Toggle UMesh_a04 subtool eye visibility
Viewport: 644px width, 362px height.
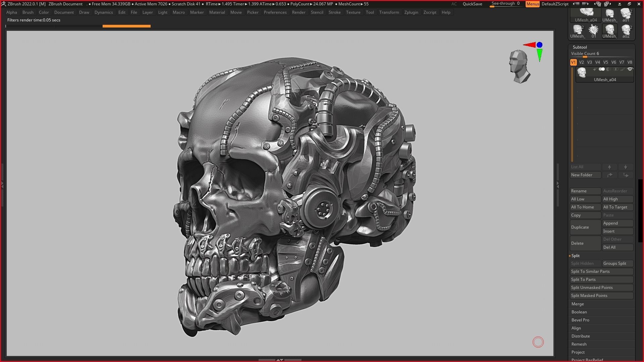point(630,69)
